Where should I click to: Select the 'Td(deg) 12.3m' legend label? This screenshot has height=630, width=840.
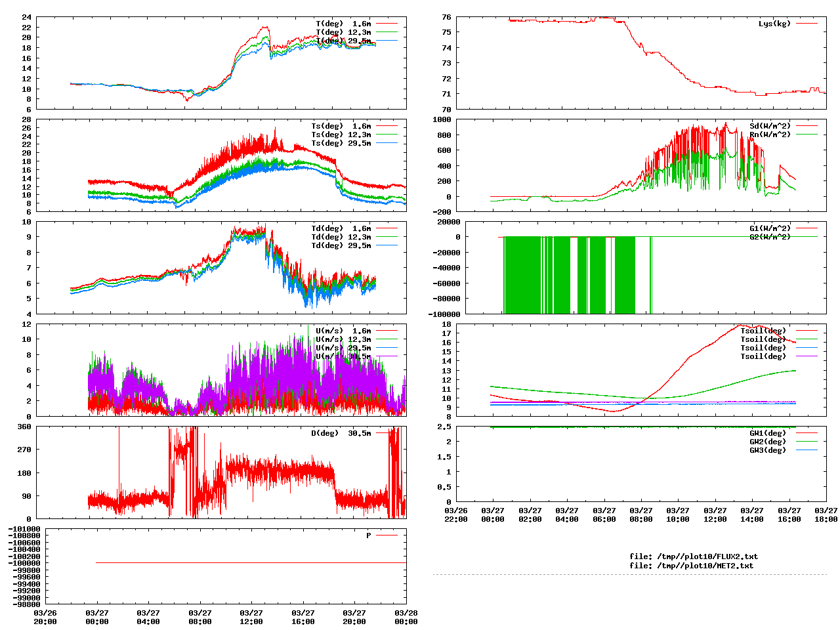pos(341,237)
